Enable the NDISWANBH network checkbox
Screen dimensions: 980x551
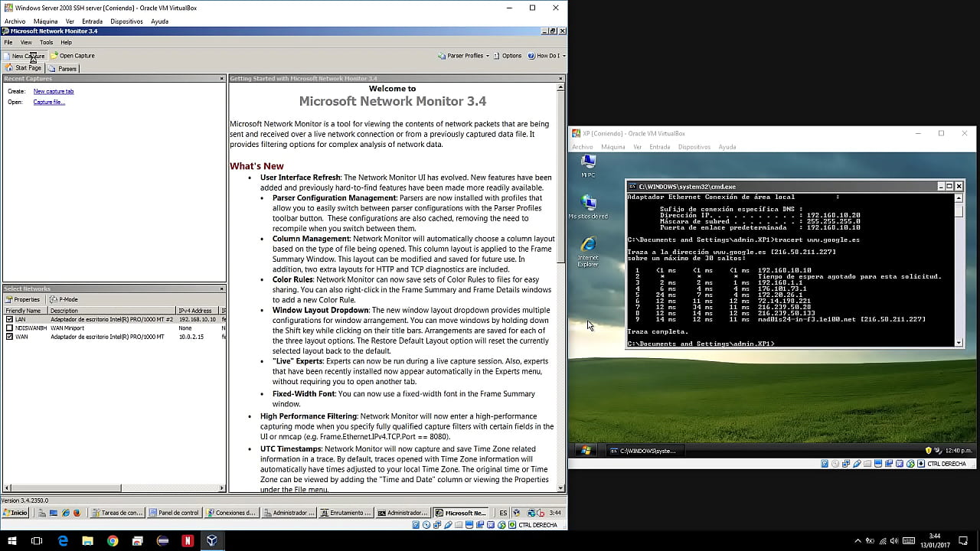point(9,328)
